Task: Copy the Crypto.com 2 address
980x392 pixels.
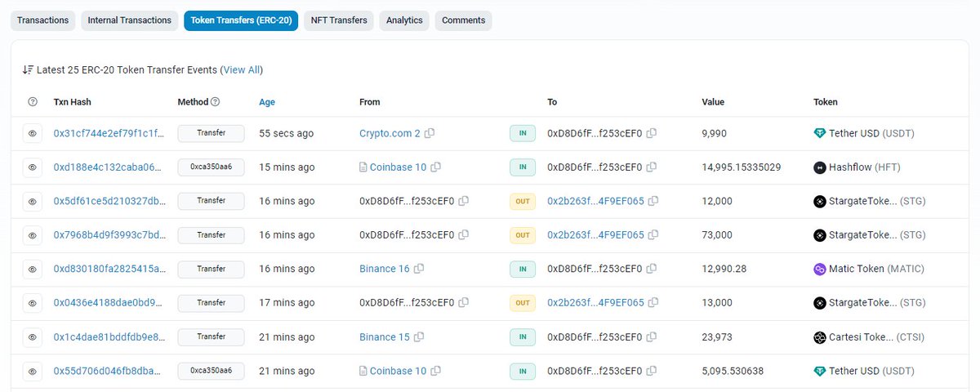Action: click(430, 133)
